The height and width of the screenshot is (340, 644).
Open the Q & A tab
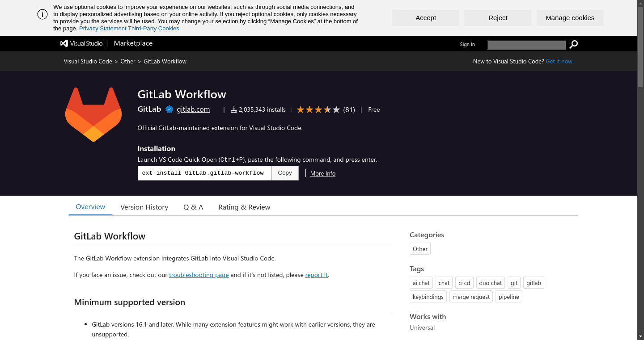coord(193,207)
